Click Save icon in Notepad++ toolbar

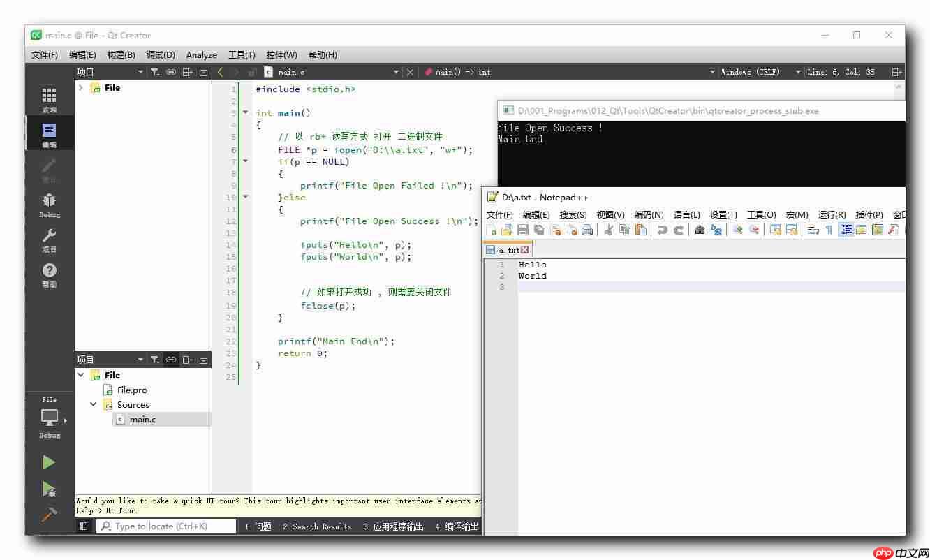pos(523,230)
